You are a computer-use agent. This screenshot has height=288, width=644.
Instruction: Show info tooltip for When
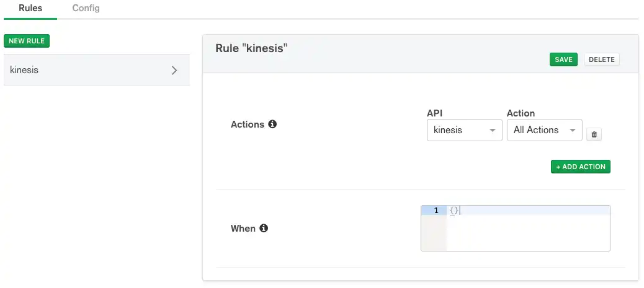[263, 228]
